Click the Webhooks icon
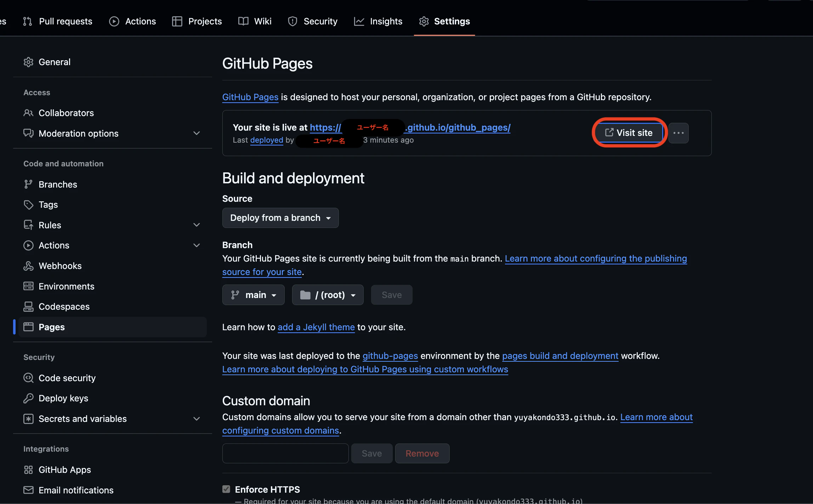 click(28, 266)
